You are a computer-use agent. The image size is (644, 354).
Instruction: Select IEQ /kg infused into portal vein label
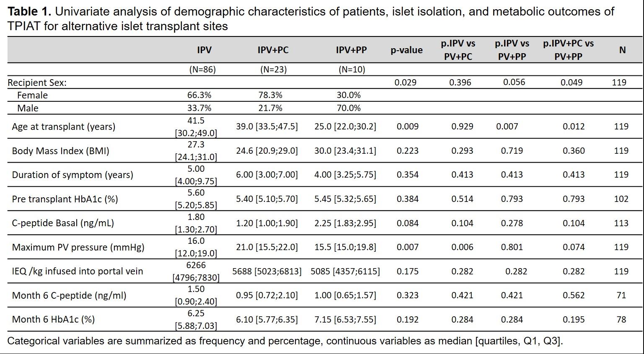78,271
